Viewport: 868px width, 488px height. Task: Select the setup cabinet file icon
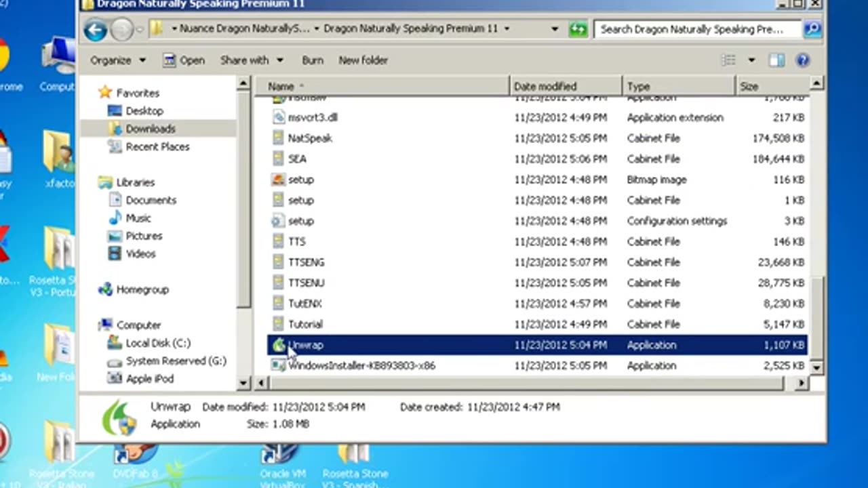click(x=278, y=200)
